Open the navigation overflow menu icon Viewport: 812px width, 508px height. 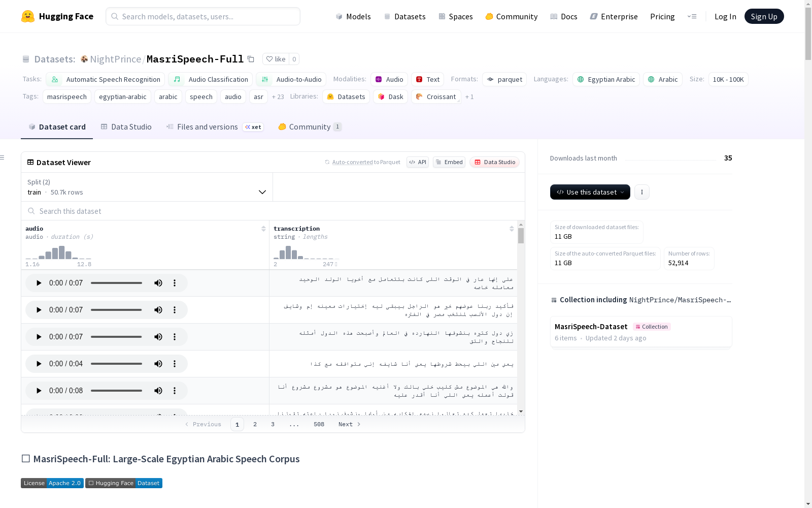click(x=692, y=16)
